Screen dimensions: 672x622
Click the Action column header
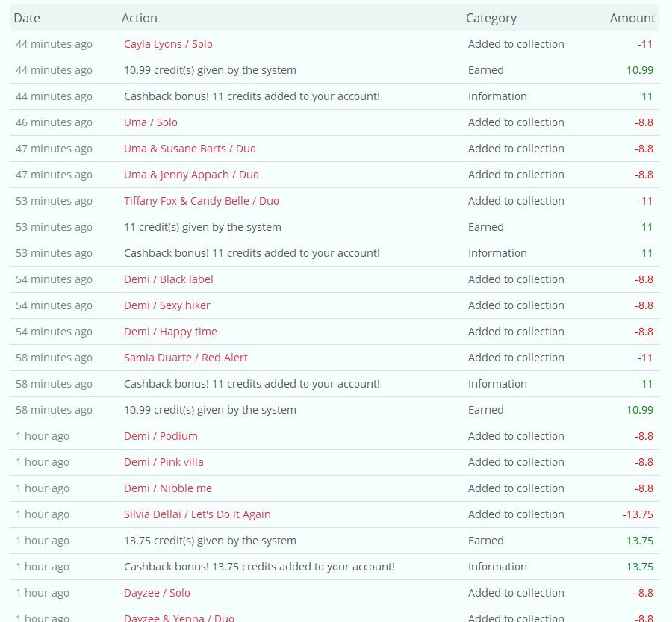(x=140, y=18)
